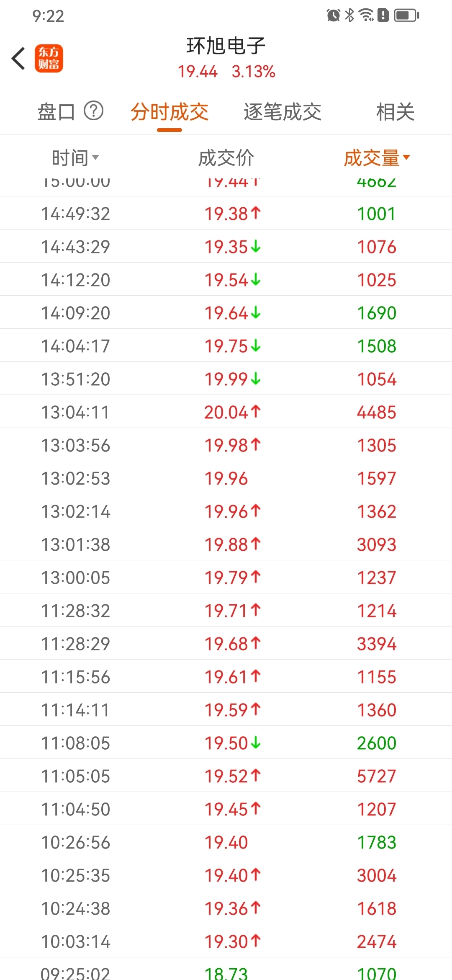This screenshot has height=980, width=452.
Task: Tap the alarm clock status icon
Action: [333, 15]
